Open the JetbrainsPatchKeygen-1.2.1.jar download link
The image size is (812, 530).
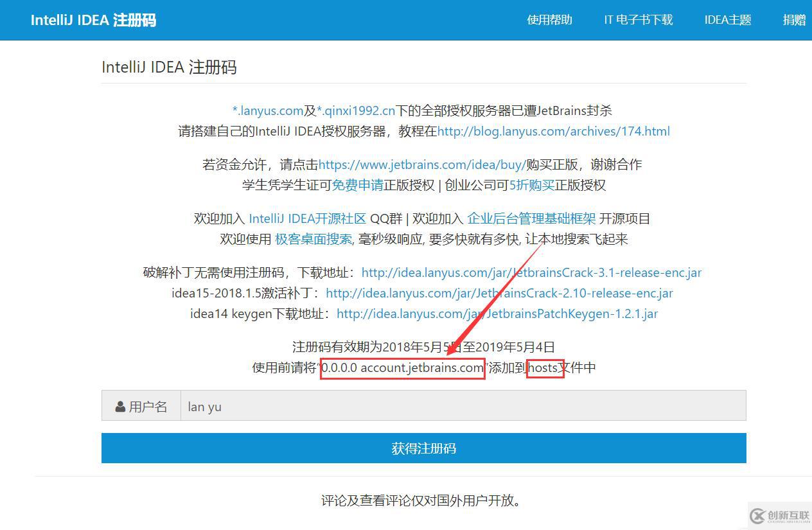497,314
